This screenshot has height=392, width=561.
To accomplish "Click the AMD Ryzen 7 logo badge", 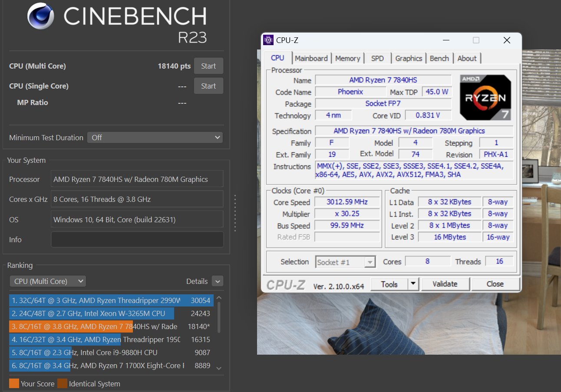I will point(486,98).
